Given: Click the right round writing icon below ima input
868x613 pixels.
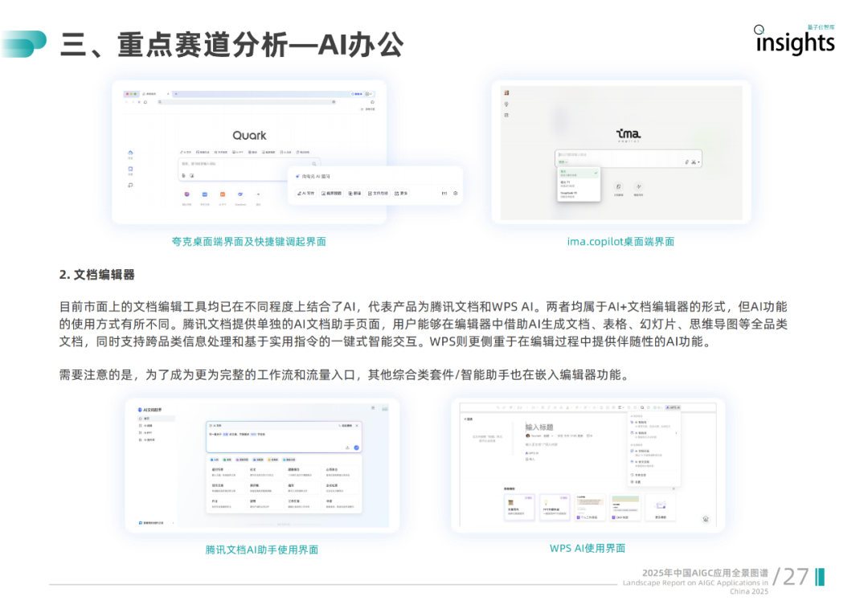Looking at the screenshot, I should (x=638, y=186).
